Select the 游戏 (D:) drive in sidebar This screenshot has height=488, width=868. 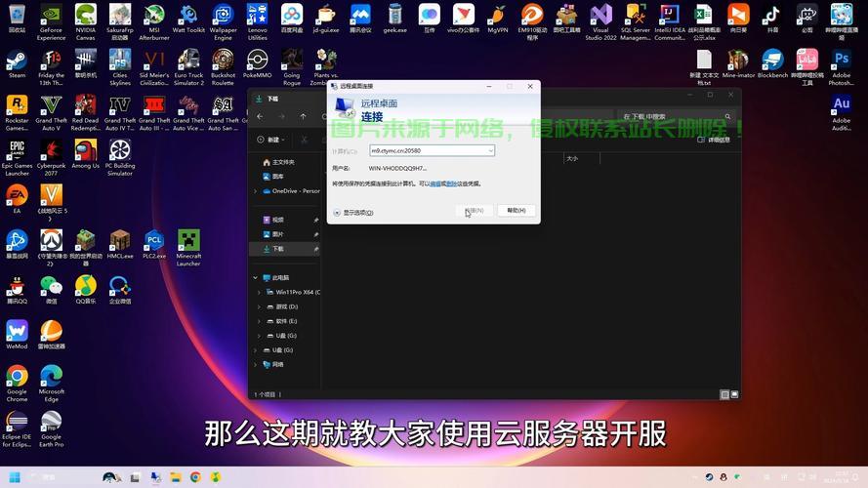[x=287, y=306]
